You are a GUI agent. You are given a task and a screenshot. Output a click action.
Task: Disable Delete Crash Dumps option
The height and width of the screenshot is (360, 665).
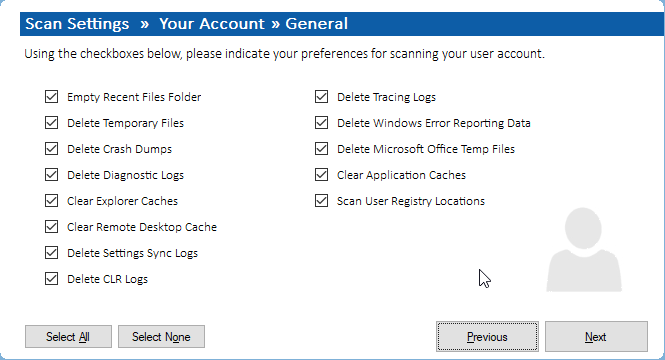pyautogui.click(x=51, y=149)
